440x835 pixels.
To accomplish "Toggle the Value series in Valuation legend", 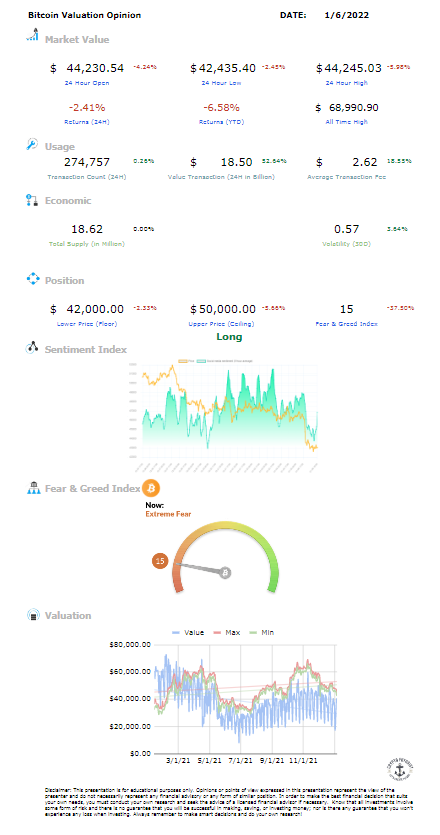I will pyautogui.click(x=188, y=633).
